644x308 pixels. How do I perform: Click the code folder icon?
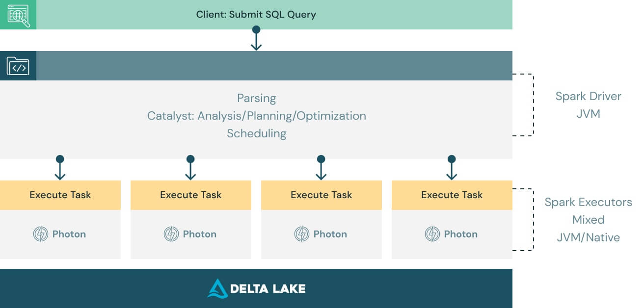(18, 66)
